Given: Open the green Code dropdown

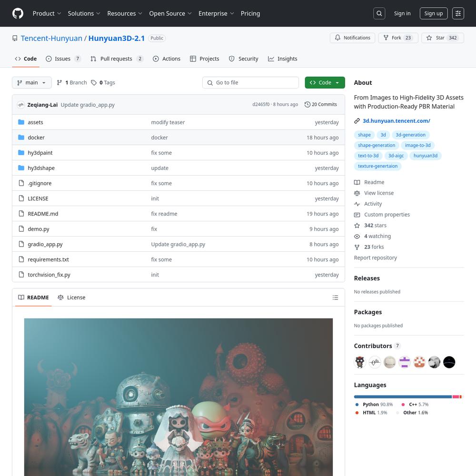Looking at the screenshot, I should click(x=325, y=82).
